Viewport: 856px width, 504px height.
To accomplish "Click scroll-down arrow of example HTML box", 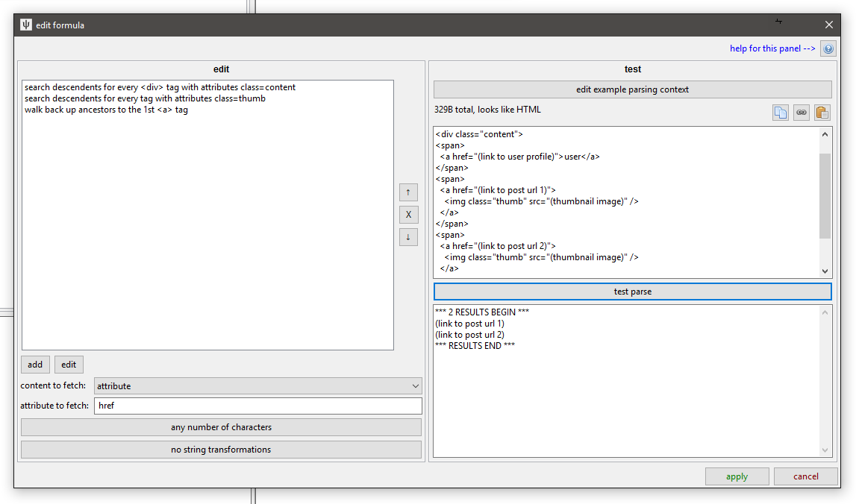I will 825,271.
